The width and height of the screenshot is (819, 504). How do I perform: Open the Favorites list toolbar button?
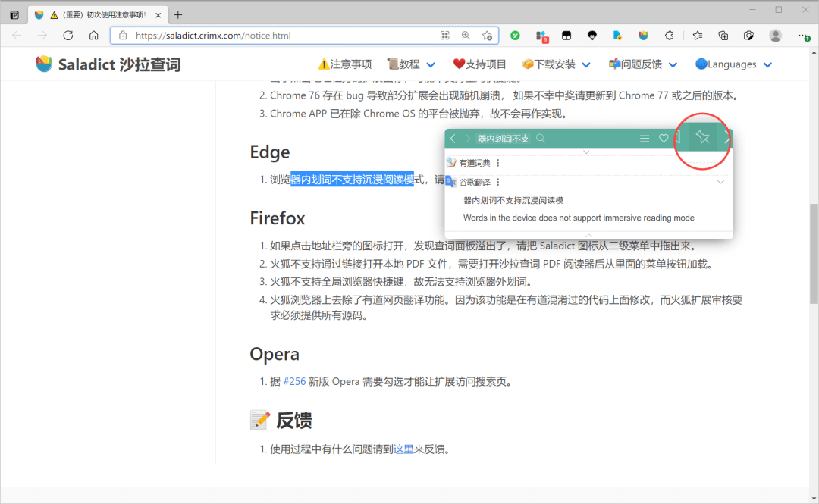coord(698,36)
